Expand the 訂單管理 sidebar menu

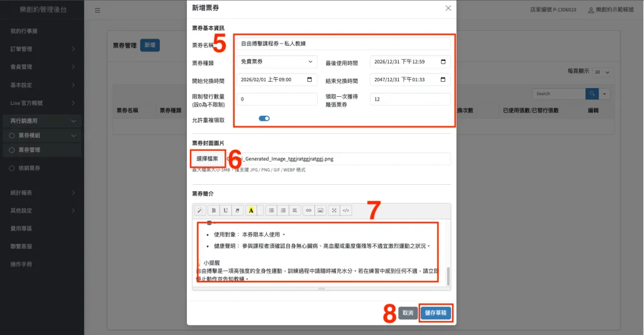coord(42,49)
